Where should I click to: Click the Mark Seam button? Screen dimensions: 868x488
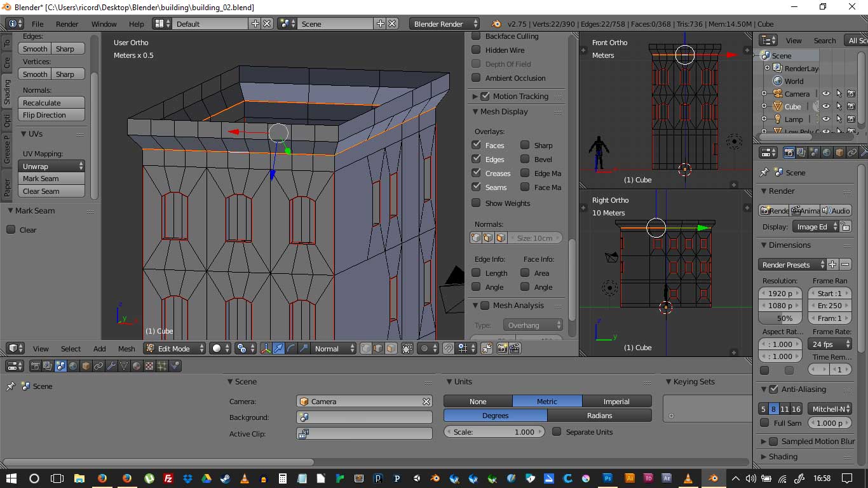click(53, 179)
